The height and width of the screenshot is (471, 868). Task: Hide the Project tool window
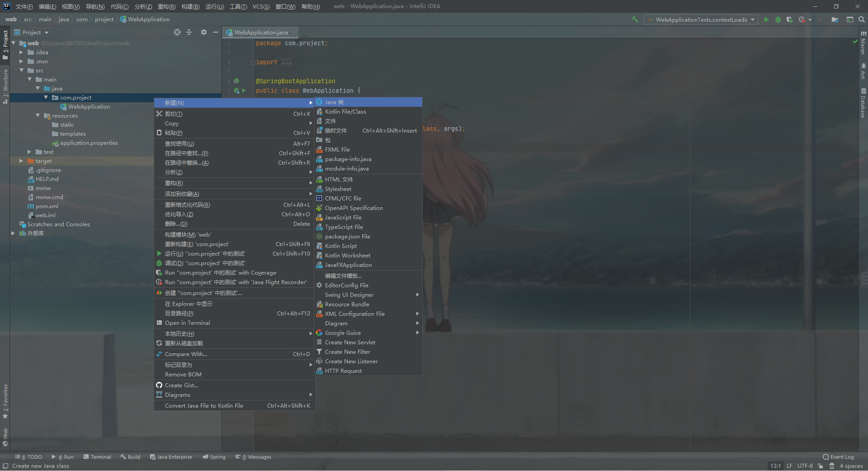(216, 32)
